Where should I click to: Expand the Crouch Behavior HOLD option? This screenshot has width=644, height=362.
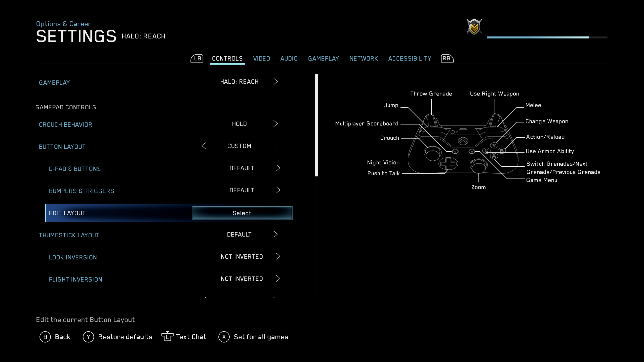[275, 124]
